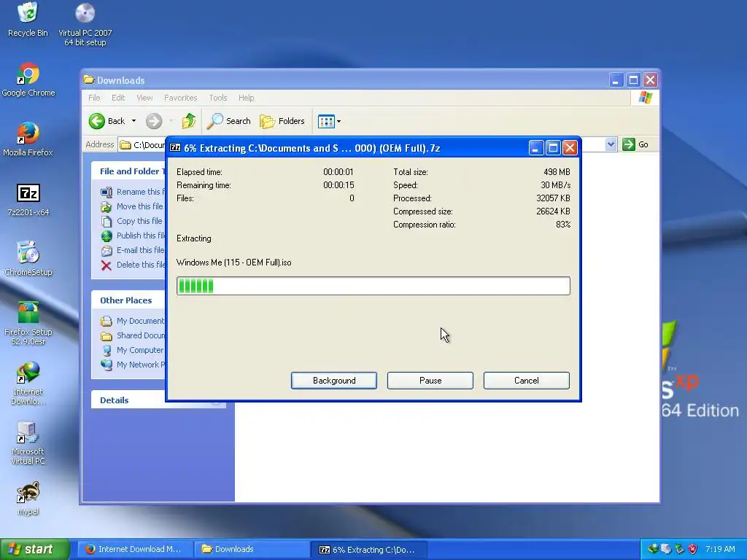This screenshot has height=560, width=747.
Task: Switch to Downloads taskbar button
Action: point(252,549)
